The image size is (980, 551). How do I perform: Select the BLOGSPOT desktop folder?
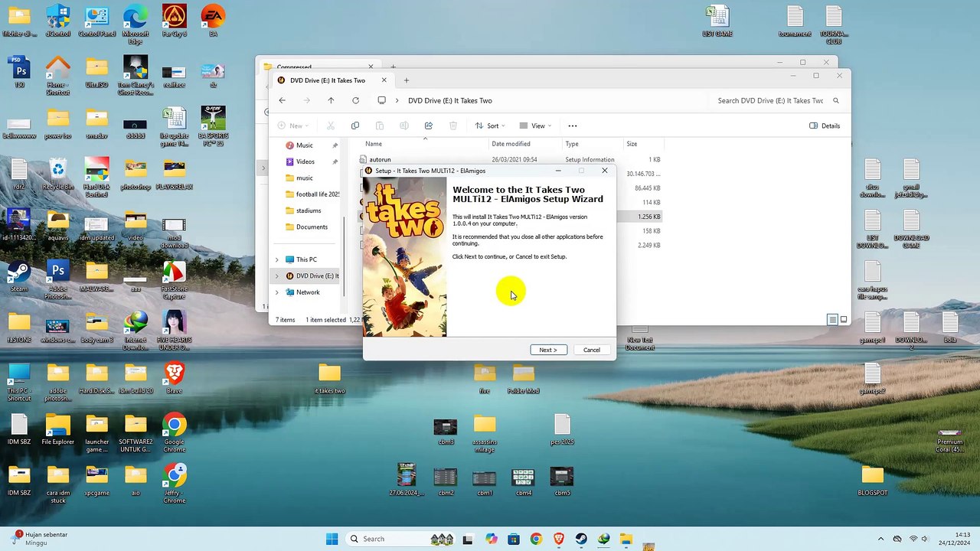(x=873, y=481)
